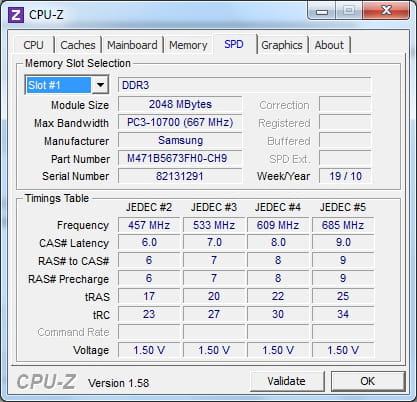The image size is (417, 402).
Task: Click the Part Number field M471B5673FH0-CH9
Action: coord(180,158)
